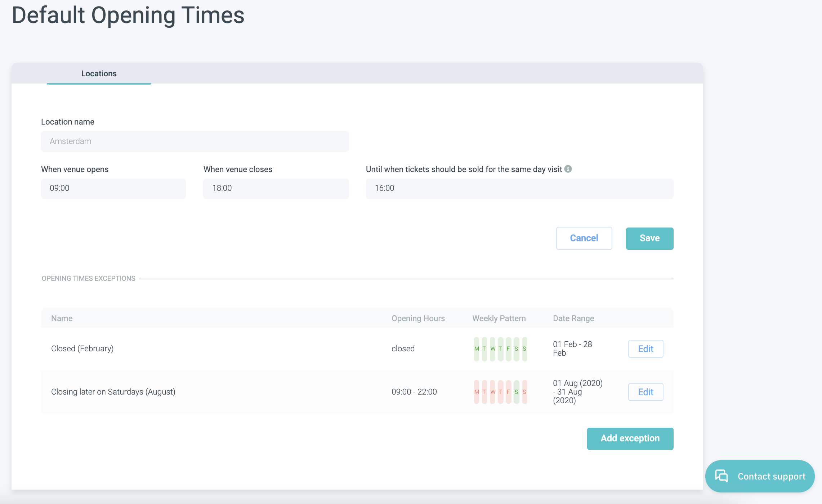
Task: Click Monday indicator in August exception row
Action: pyautogui.click(x=477, y=392)
